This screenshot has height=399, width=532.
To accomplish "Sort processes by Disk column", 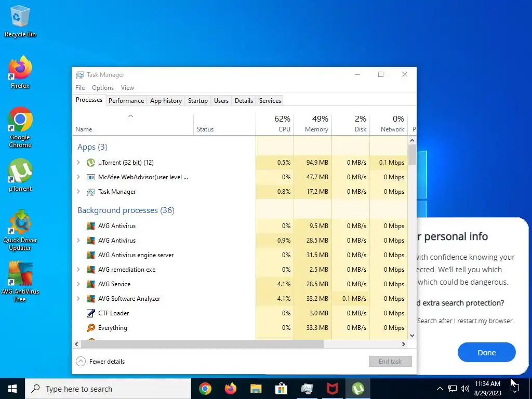I will (x=351, y=124).
